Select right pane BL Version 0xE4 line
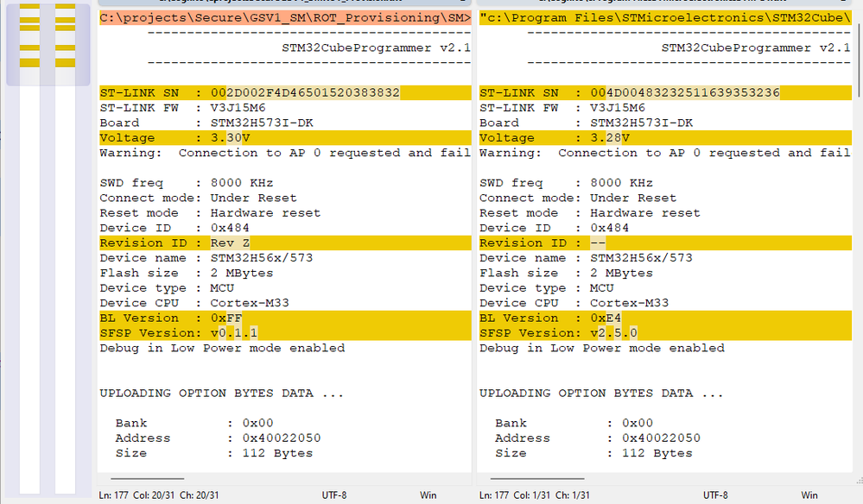863x504 pixels. pyautogui.click(x=665, y=318)
